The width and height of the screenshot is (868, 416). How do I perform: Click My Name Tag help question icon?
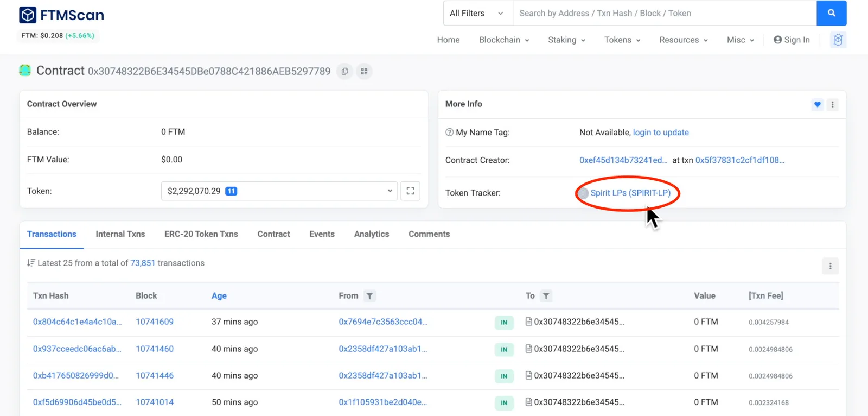[x=449, y=132]
